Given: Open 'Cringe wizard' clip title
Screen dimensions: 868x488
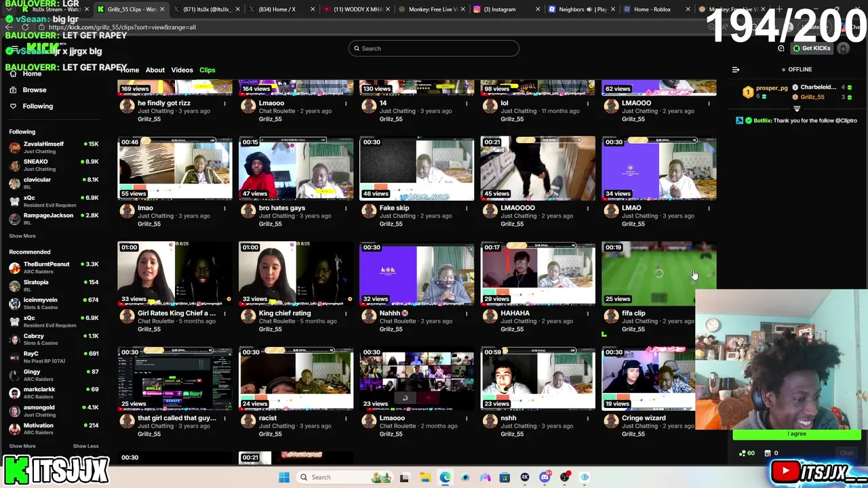Looking at the screenshot, I should click(644, 418).
